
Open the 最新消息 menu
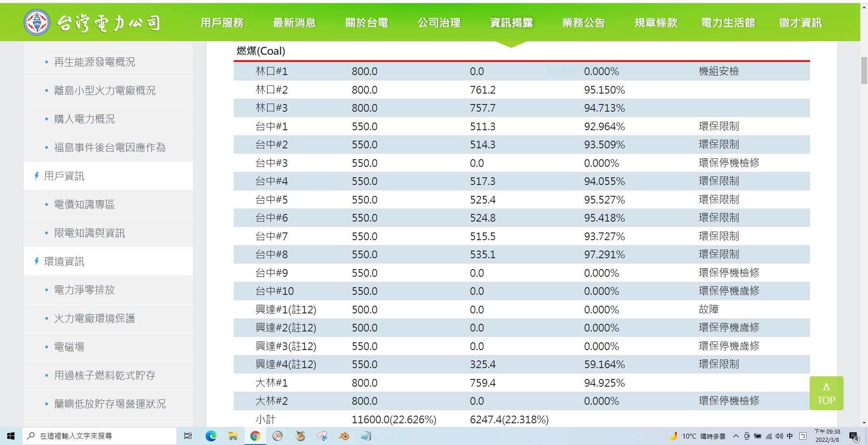[x=294, y=23]
